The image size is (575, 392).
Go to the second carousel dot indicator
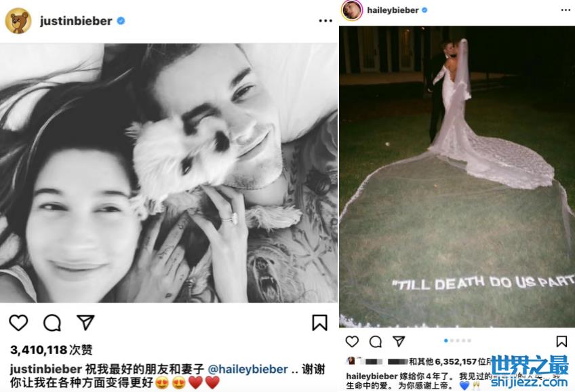point(452,340)
